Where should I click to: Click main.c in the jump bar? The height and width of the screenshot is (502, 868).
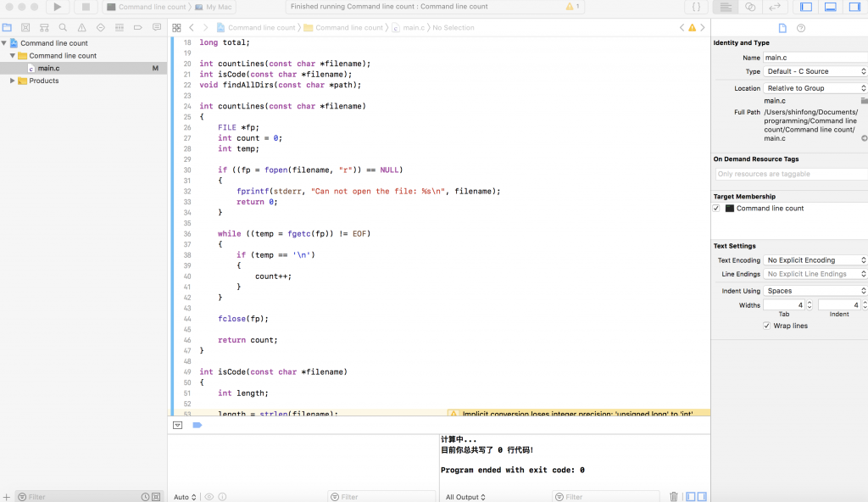pos(409,28)
